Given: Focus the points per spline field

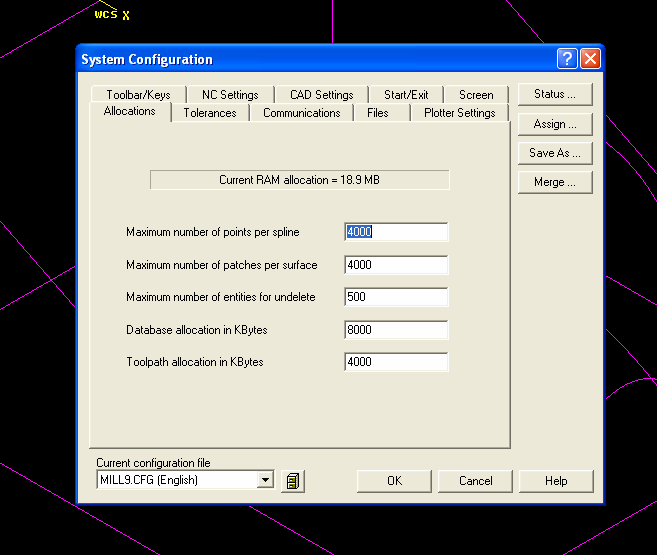Looking at the screenshot, I should (x=396, y=232).
